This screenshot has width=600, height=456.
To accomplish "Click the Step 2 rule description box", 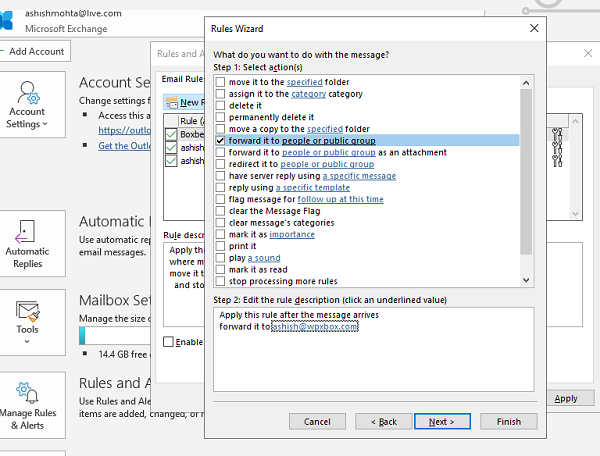I will point(373,349).
